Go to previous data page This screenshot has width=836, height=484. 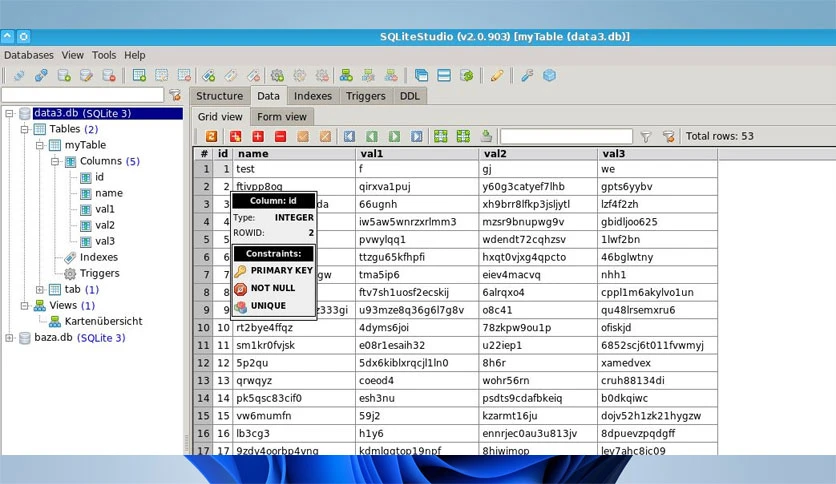click(372, 136)
